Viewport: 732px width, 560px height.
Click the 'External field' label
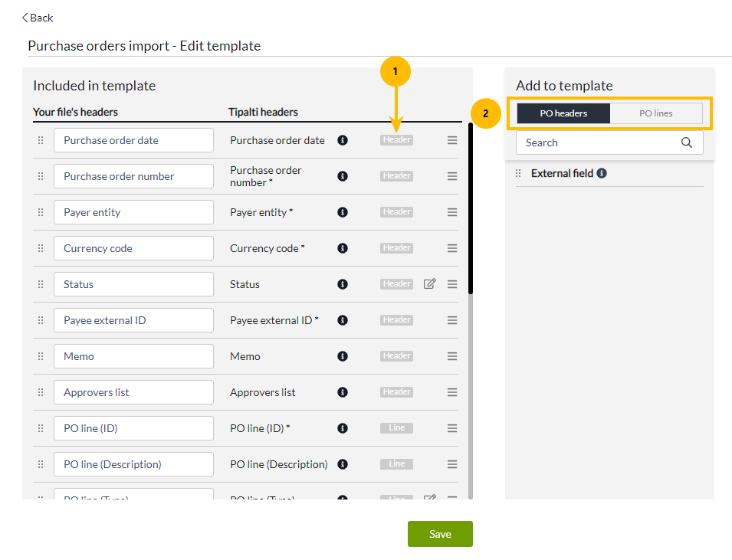coord(562,174)
